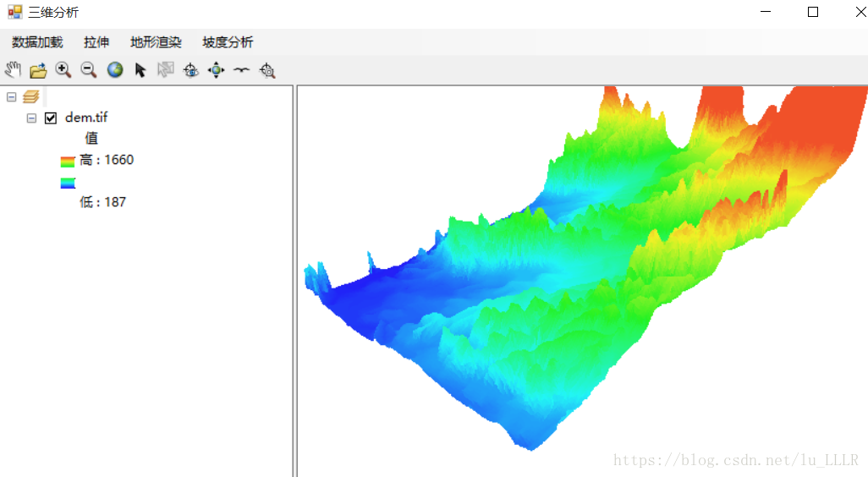Click the grayed-out select features icon
This screenshot has width=868, height=477.
pos(166,69)
